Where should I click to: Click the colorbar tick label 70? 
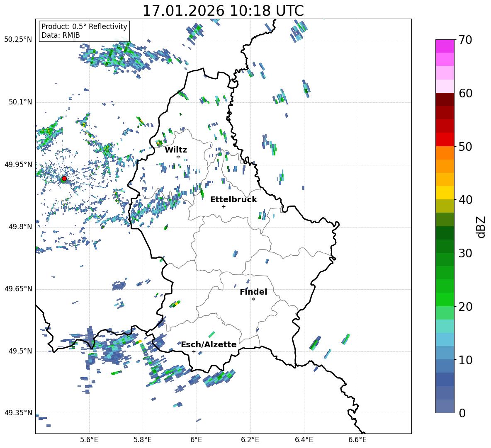(x=465, y=40)
